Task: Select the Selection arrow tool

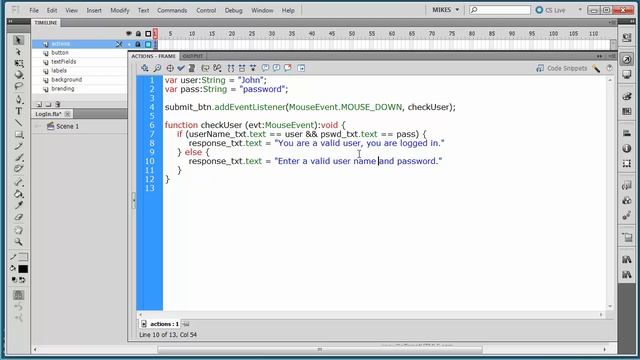Action: [x=18, y=40]
